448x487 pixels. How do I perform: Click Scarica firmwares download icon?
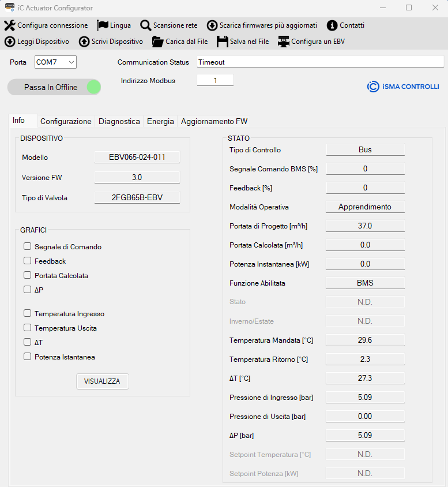pyautogui.click(x=212, y=25)
